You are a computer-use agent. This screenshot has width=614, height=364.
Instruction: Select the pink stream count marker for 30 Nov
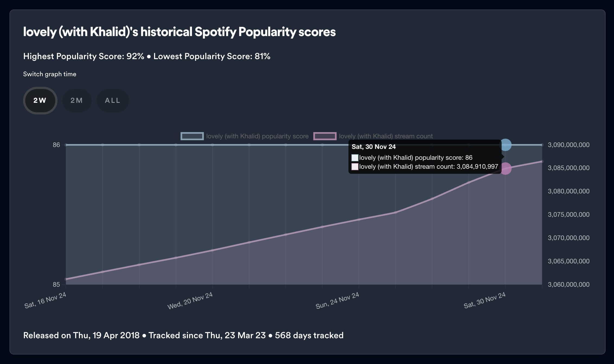pyautogui.click(x=506, y=168)
